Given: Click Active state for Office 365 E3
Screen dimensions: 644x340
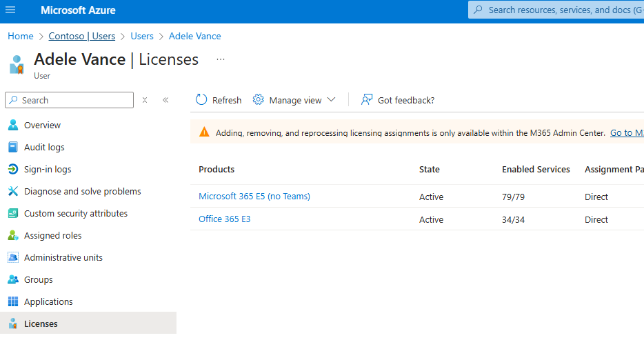Looking at the screenshot, I should click(x=431, y=219).
